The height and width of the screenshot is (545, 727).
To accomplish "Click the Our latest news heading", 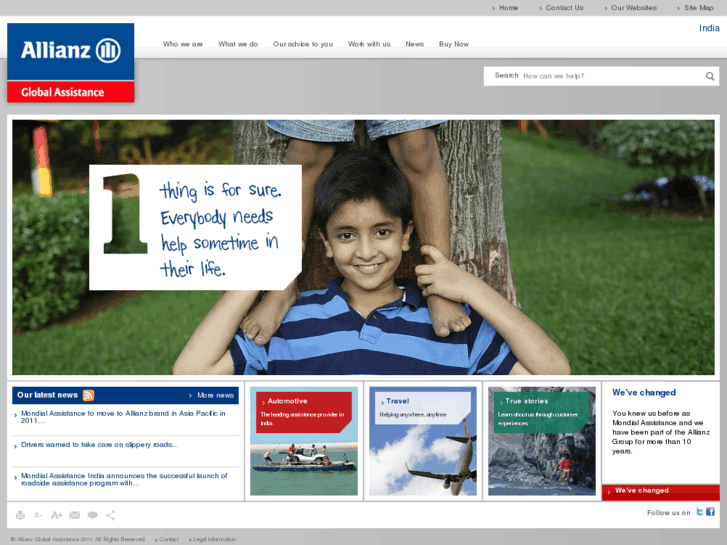I will click(47, 395).
